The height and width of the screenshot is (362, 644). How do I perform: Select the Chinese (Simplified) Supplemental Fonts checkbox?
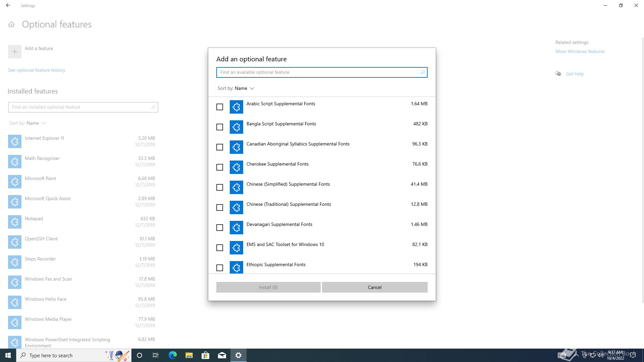click(x=220, y=187)
